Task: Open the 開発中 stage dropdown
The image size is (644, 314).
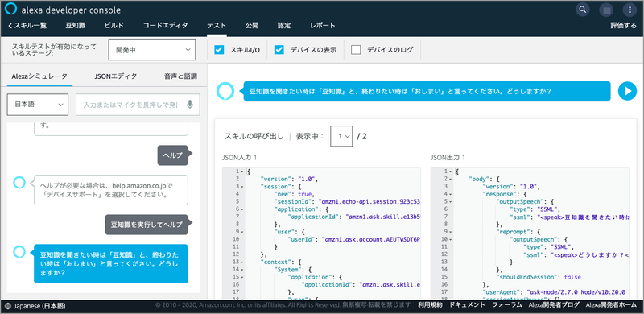Action: coord(151,50)
